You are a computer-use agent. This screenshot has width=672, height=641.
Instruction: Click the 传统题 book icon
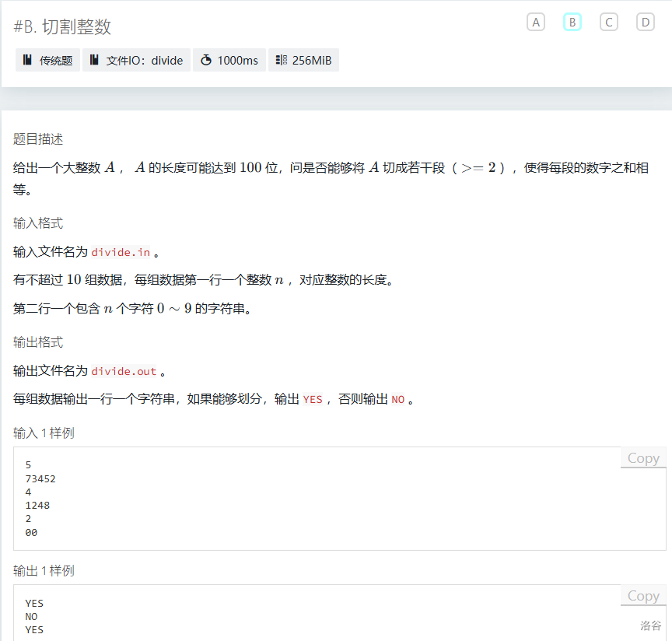pyautogui.click(x=27, y=60)
